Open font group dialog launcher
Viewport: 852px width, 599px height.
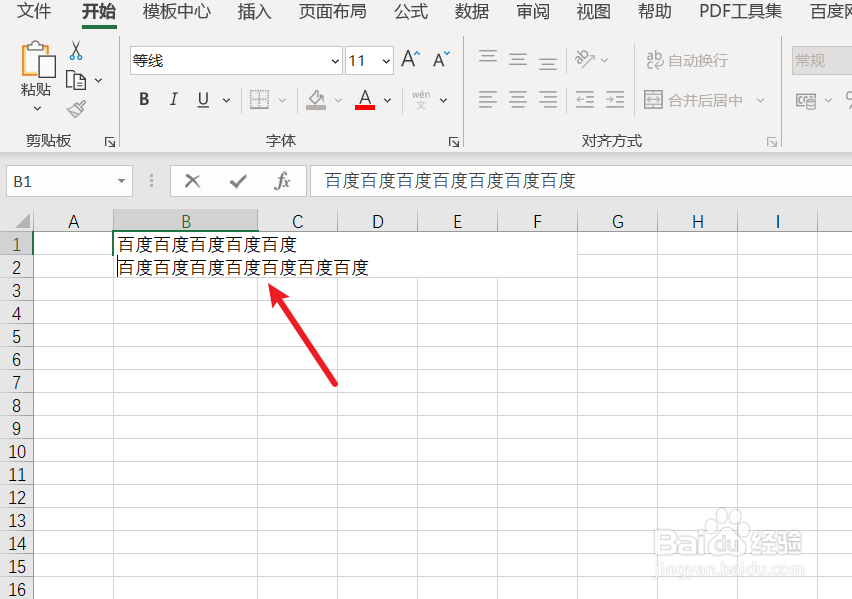[x=454, y=142]
